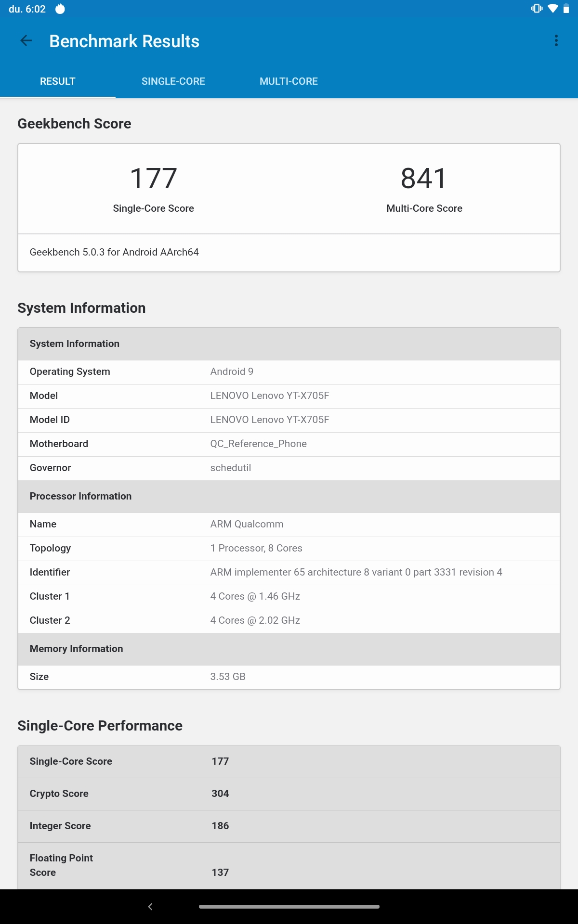Switch to the SINGLE-CORE tab
Image resolution: width=578 pixels, height=924 pixels.
pyautogui.click(x=173, y=81)
